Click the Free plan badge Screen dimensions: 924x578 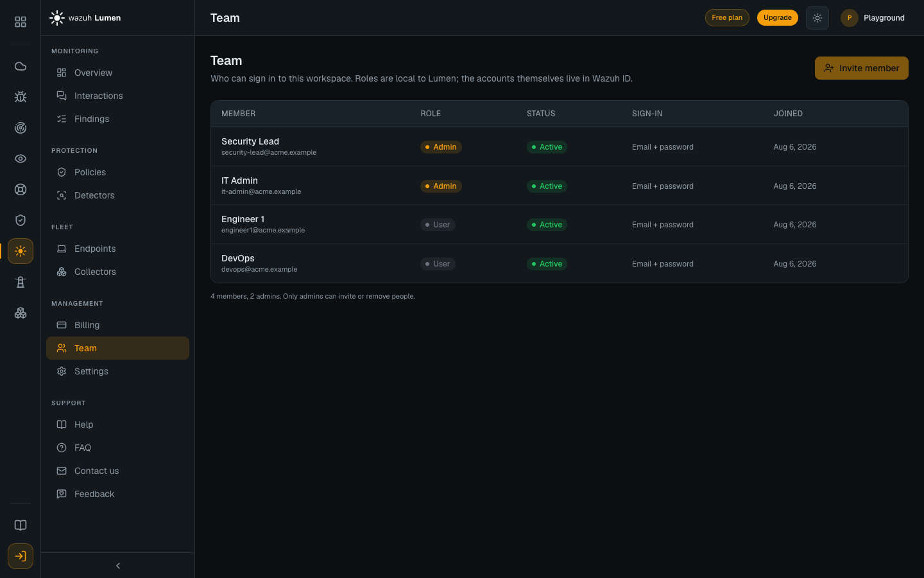point(727,18)
